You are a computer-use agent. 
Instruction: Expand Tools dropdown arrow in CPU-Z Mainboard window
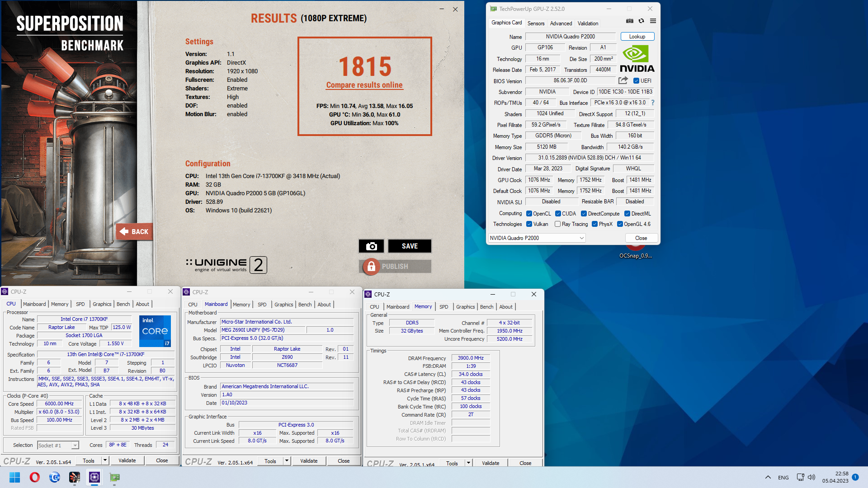click(287, 461)
